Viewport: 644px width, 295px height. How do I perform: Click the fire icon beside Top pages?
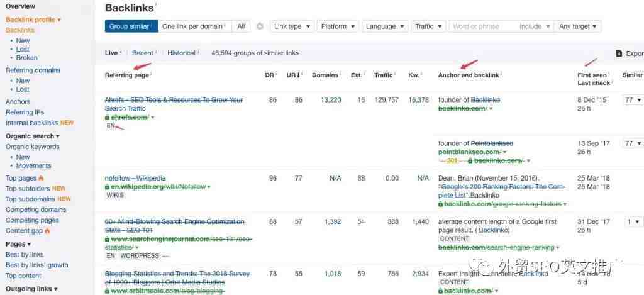coord(41,178)
